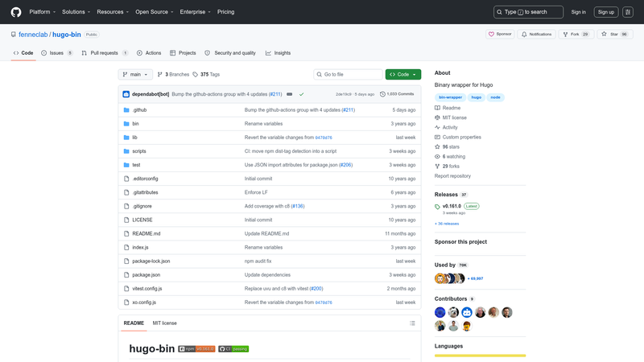Fork the repository button
The width and height of the screenshot is (644, 362).
(x=576, y=34)
